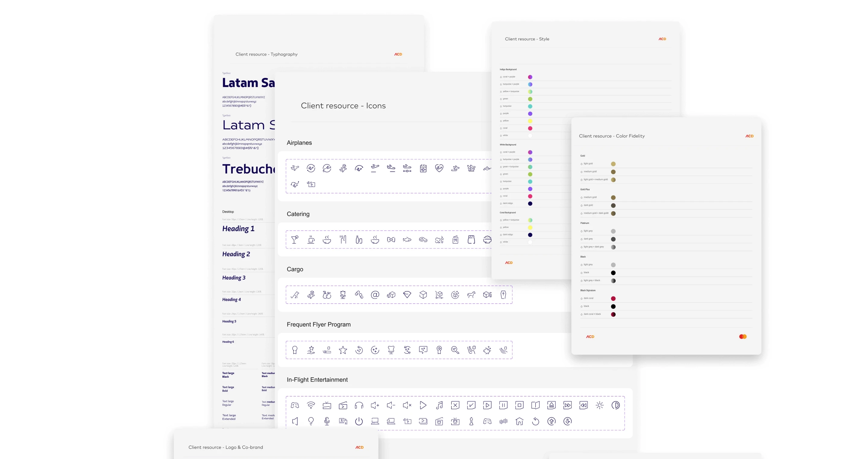Click the airplane takeoff icon under Airplanes
This screenshot has height=459, width=868.
[x=375, y=168]
